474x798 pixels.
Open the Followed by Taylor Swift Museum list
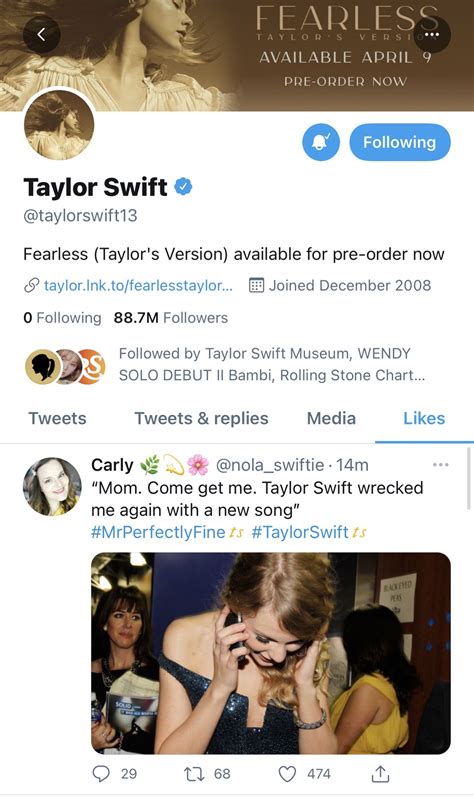(224, 364)
